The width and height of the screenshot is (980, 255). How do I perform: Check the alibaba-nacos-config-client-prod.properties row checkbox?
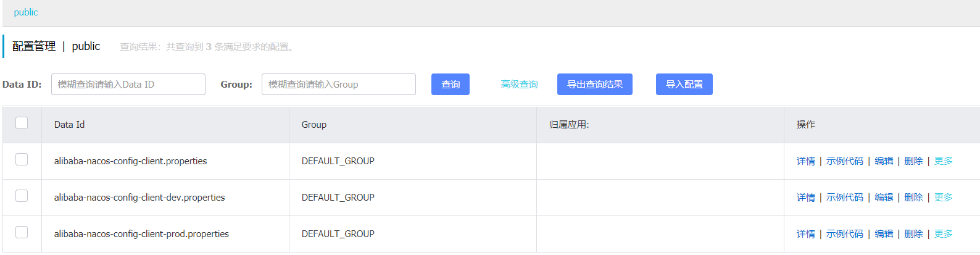pyautogui.click(x=22, y=232)
